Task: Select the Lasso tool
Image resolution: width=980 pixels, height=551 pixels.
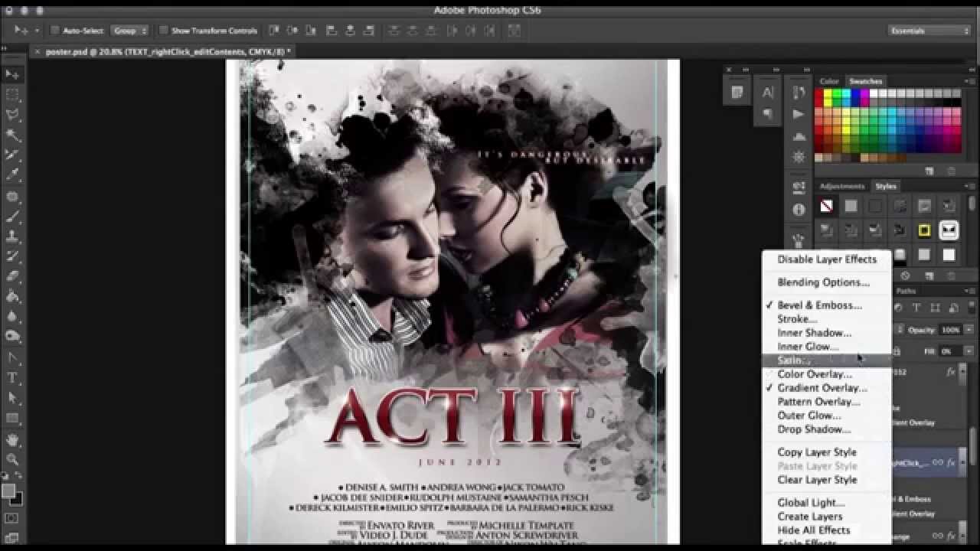Action: 11,115
